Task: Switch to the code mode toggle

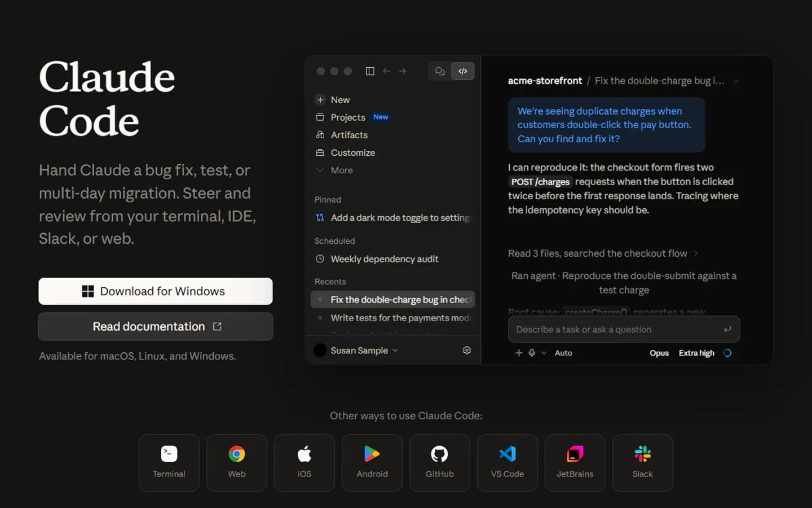Action: 463,71
